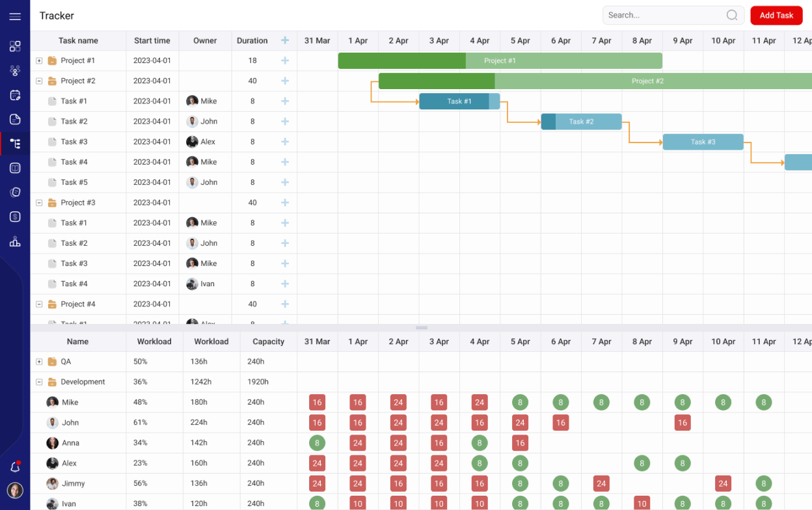The width and height of the screenshot is (812, 510).
Task: Click the plus next to Task #5 duration
Action: click(x=284, y=182)
